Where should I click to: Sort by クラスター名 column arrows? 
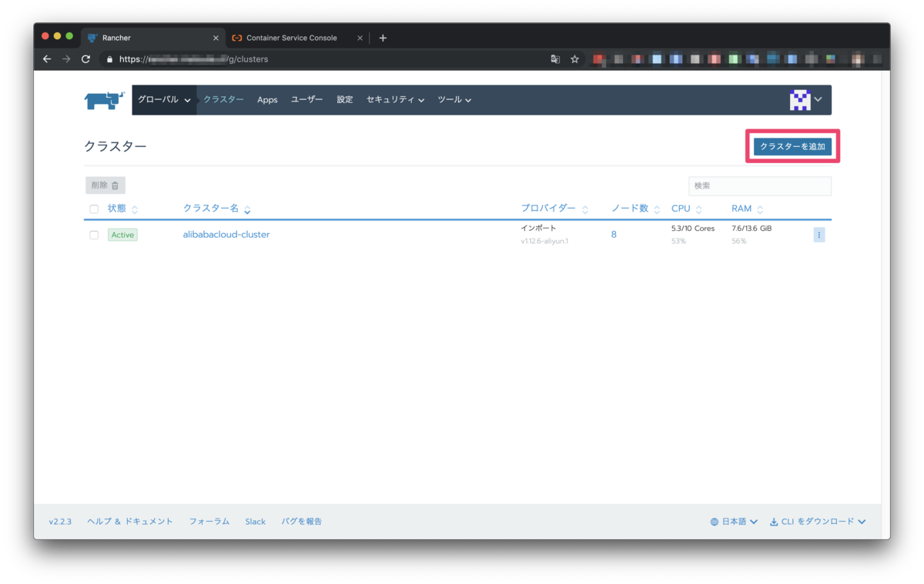pos(247,209)
